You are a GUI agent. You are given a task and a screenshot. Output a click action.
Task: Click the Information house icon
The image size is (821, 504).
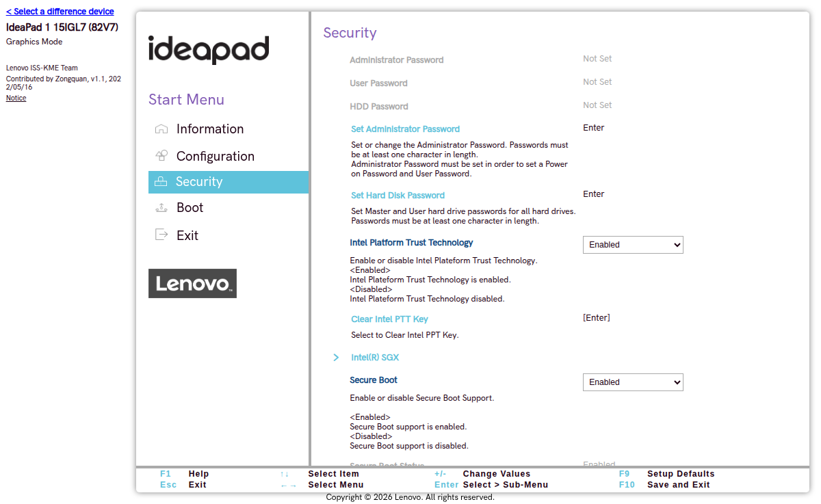tap(161, 129)
